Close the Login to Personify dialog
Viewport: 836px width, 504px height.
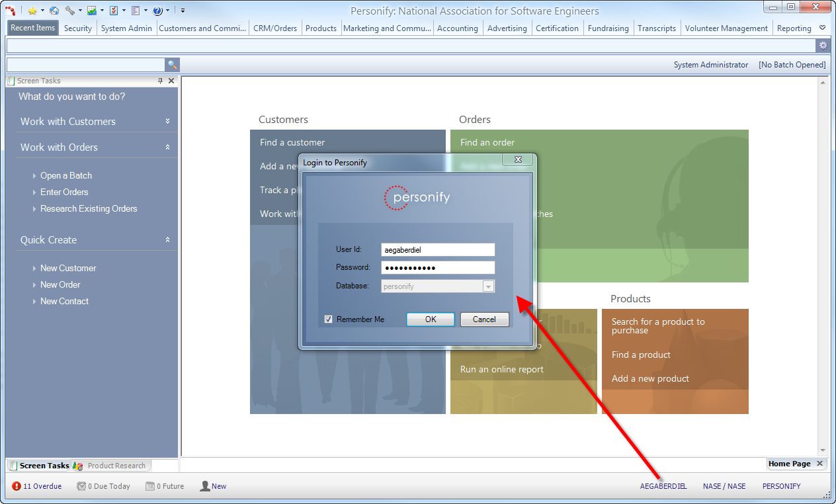[x=518, y=160]
